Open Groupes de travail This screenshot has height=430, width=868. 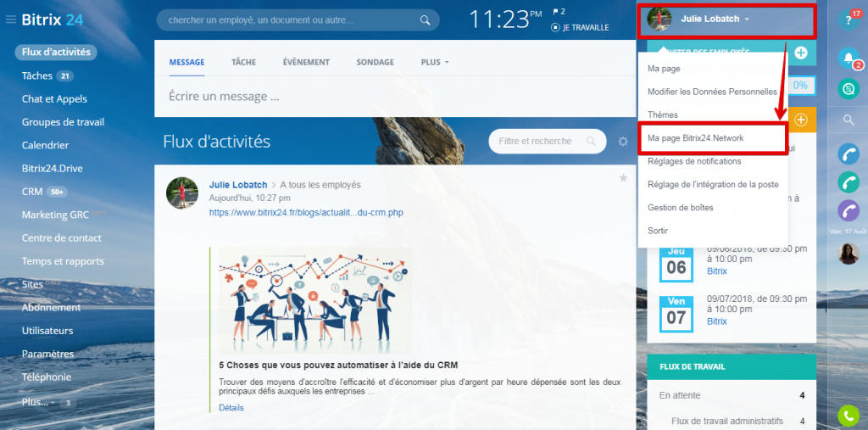pos(63,122)
